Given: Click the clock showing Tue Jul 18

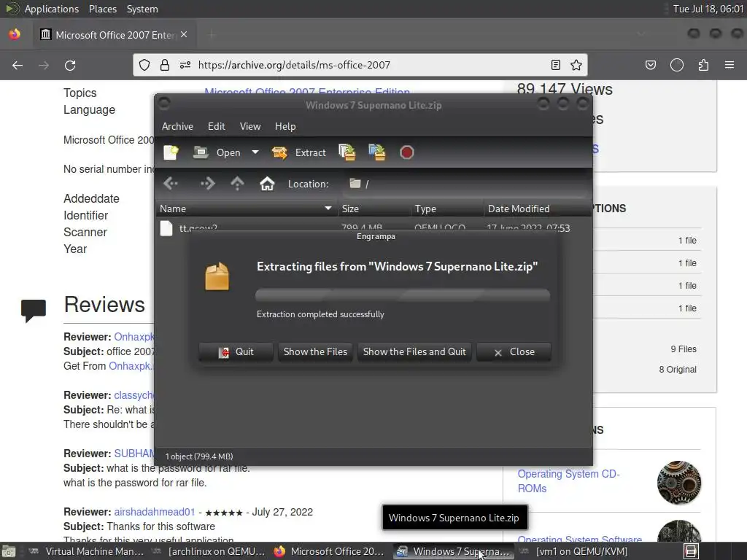Looking at the screenshot, I should pyautogui.click(x=708, y=9).
